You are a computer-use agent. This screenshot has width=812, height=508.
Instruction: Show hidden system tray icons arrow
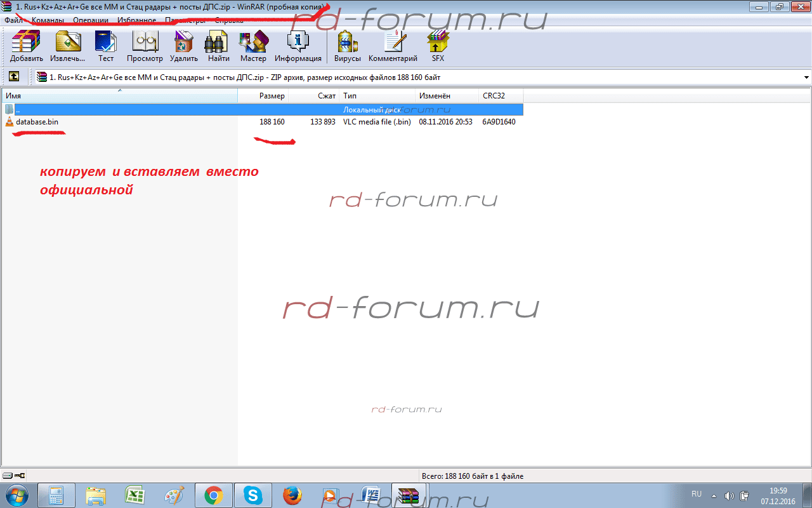point(714,495)
